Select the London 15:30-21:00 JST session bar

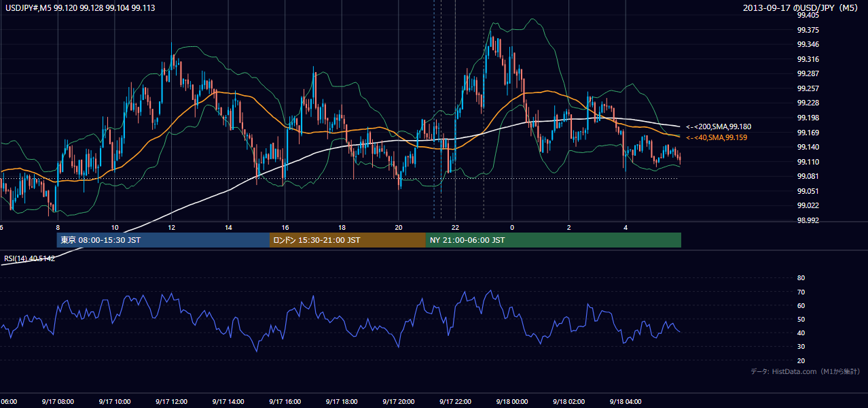click(348, 240)
